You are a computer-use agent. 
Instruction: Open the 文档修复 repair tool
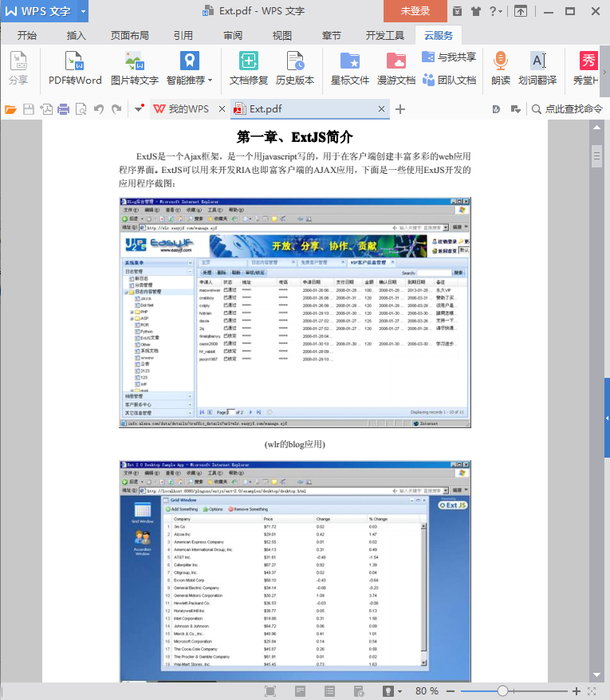point(248,69)
